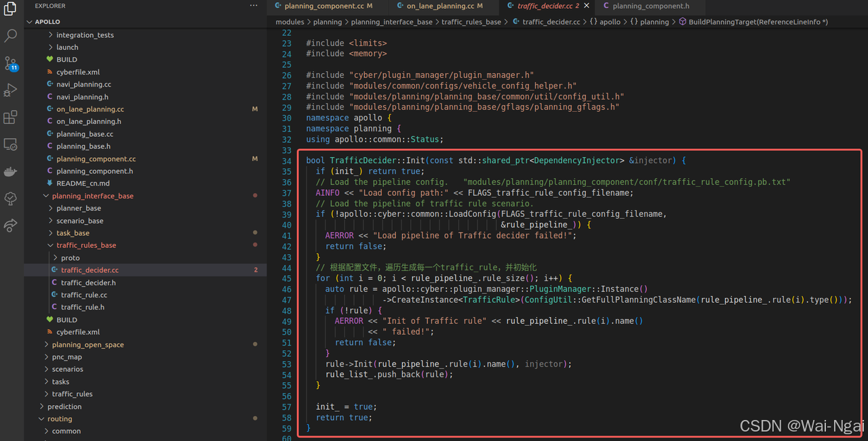This screenshot has width=868, height=441.
Task: Open the Search panel
Action: coord(10,37)
